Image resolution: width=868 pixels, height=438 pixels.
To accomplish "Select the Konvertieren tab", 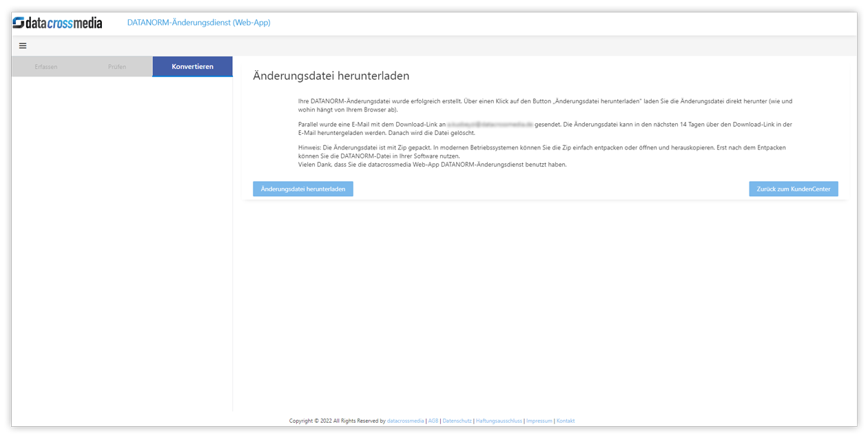I will click(x=192, y=67).
